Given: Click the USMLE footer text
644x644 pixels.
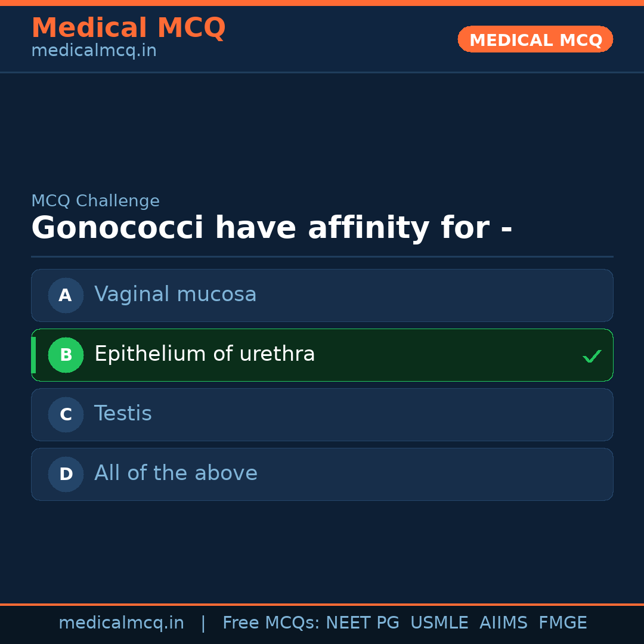Looking at the screenshot, I should (x=439, y=623).
